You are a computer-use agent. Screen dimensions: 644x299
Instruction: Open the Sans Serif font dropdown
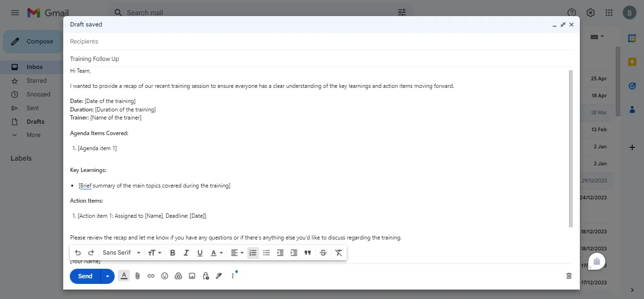pyautogui.click(x=121, y=253)
